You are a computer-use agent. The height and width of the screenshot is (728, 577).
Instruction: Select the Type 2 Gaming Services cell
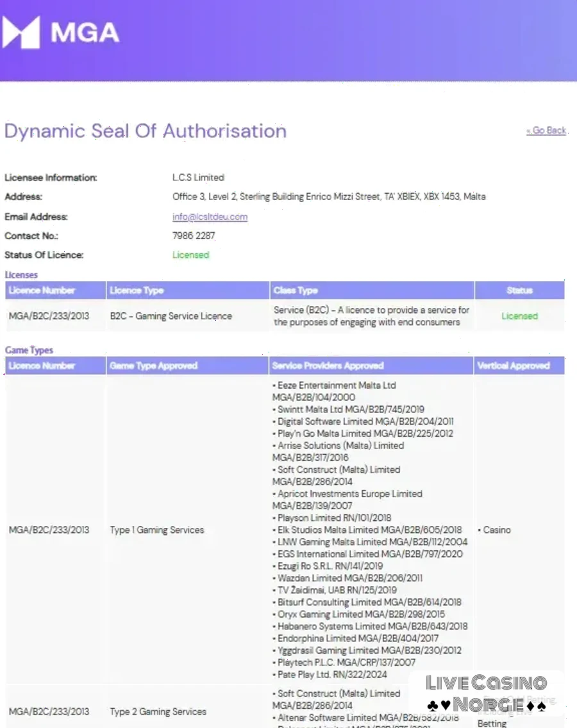(x=158, y=711)
